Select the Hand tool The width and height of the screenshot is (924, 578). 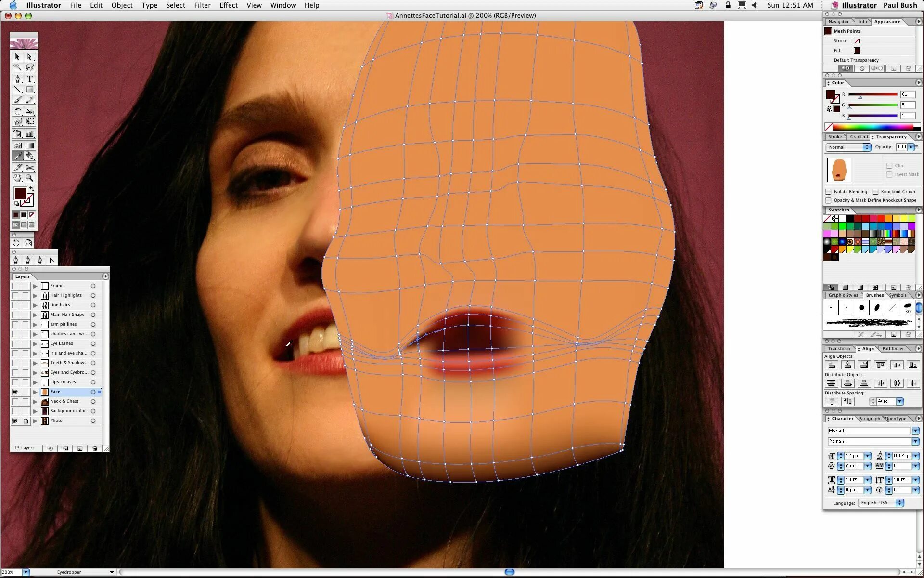point(18,178)
